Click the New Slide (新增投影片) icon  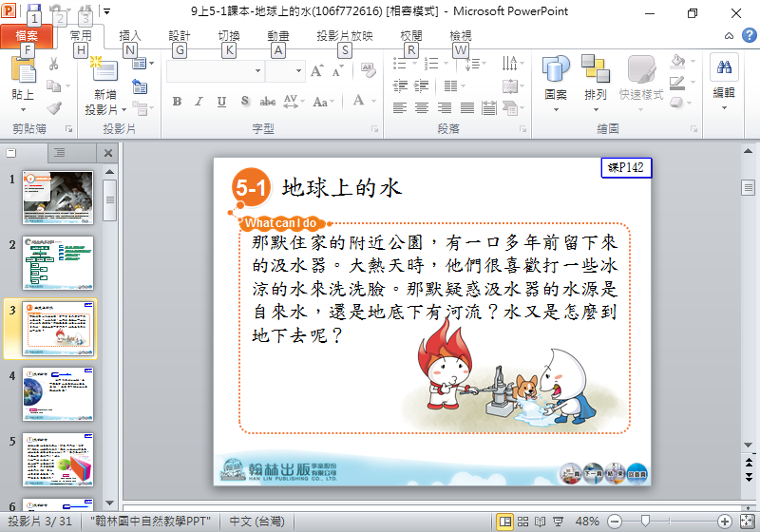click(104, 70)
